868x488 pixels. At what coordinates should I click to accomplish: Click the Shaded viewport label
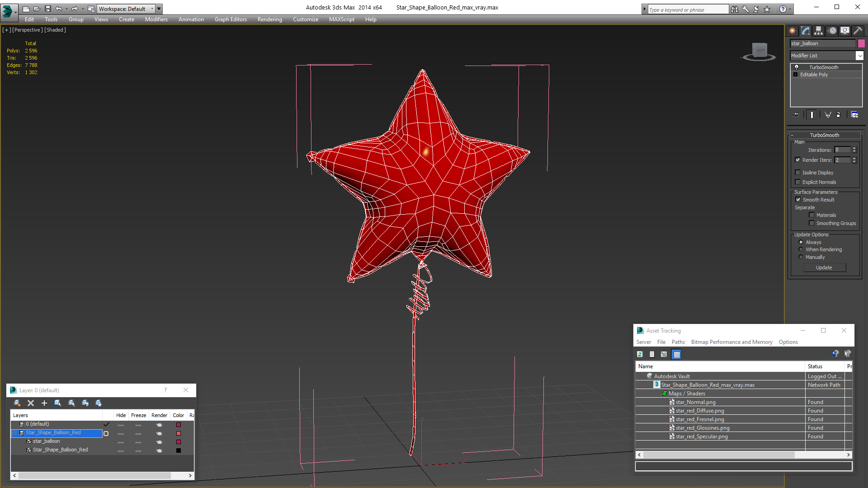(x=55, y=30)
